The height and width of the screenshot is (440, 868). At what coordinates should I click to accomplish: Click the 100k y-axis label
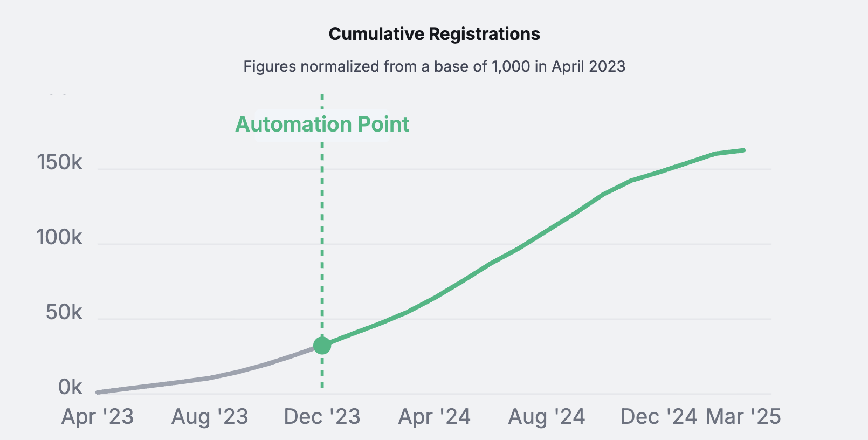tap(59, 237)
